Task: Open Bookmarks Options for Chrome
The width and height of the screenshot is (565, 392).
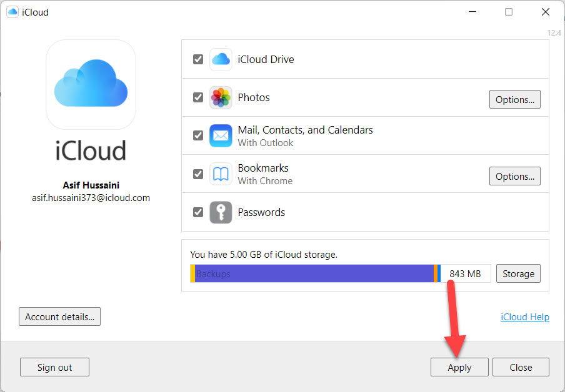Action: pos(514,177)
